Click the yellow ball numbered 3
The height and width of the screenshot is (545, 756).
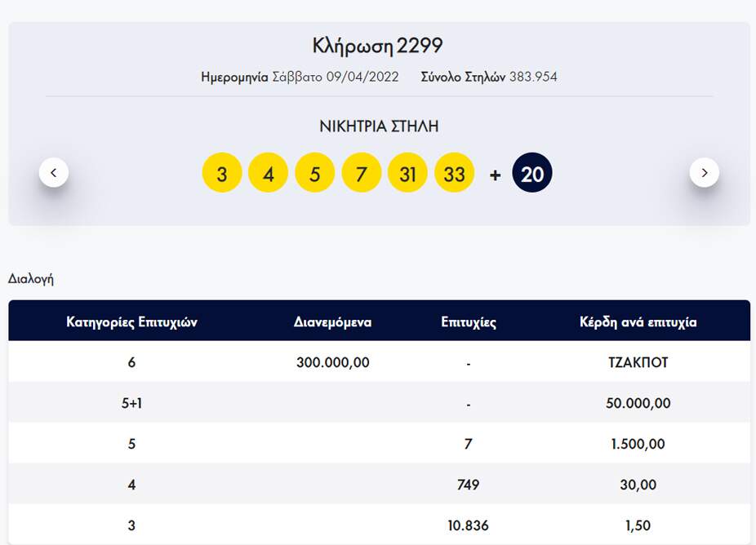point(222,174)
